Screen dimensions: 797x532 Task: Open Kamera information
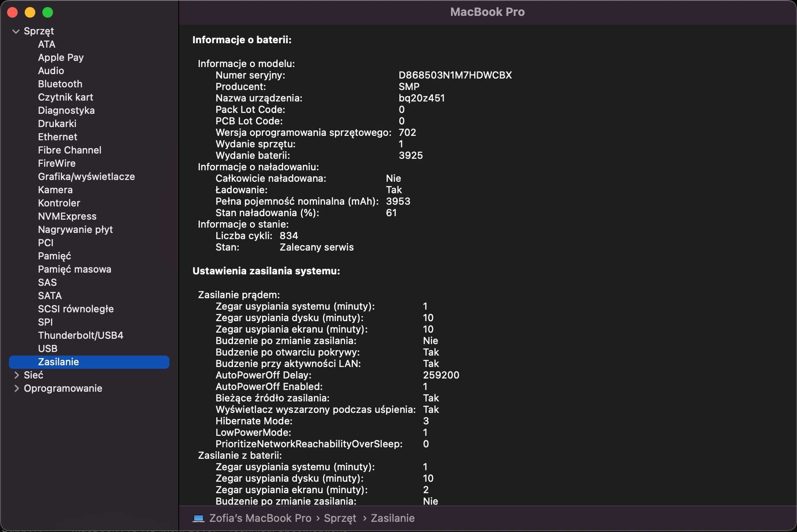(x=56, y=190)
